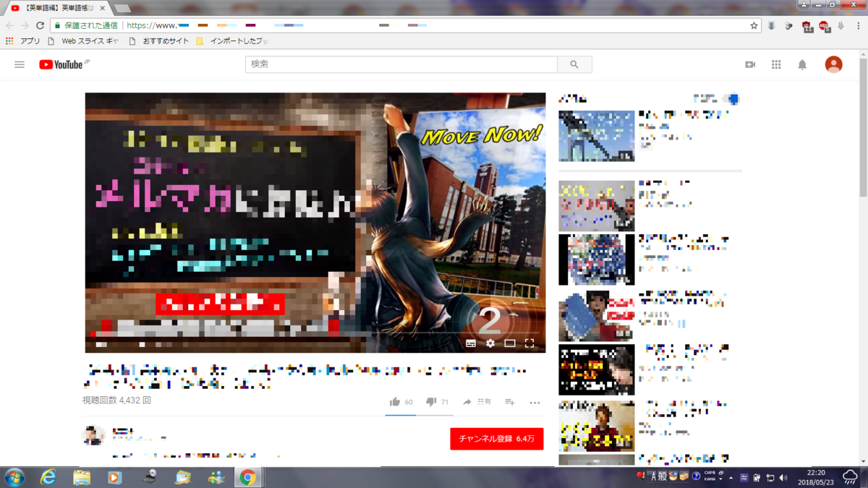Switch to Chrome taskbar button

(x=248, y=477)
